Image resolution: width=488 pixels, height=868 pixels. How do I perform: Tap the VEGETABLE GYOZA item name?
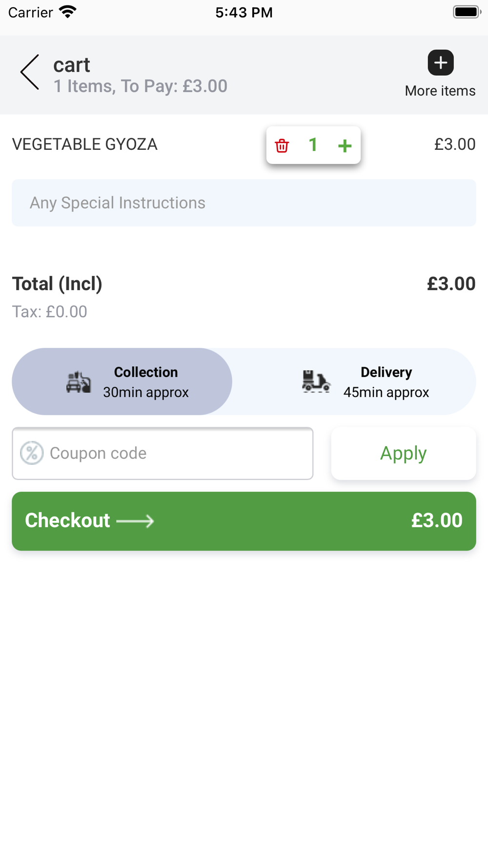(x=85, y=145)
